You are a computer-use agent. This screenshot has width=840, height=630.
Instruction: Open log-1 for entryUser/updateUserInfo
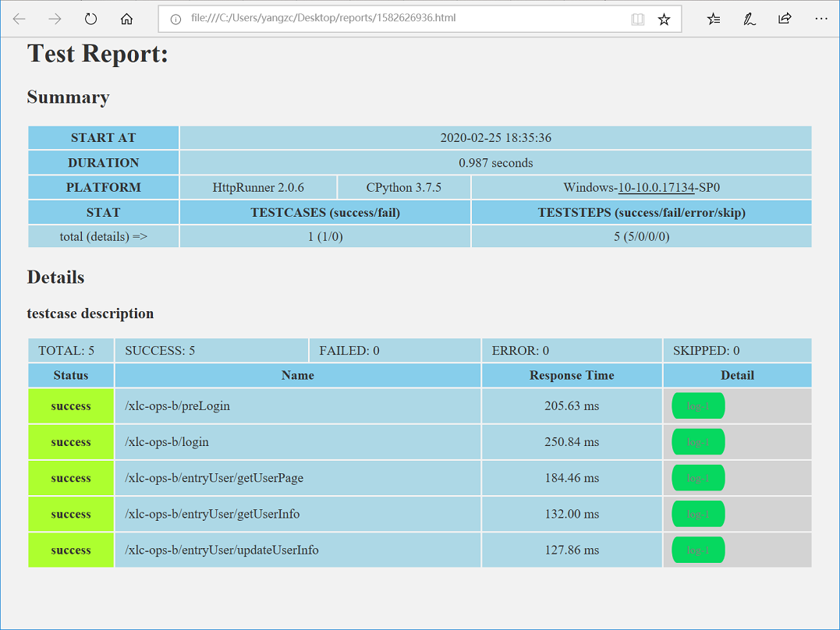click(698, 550)
